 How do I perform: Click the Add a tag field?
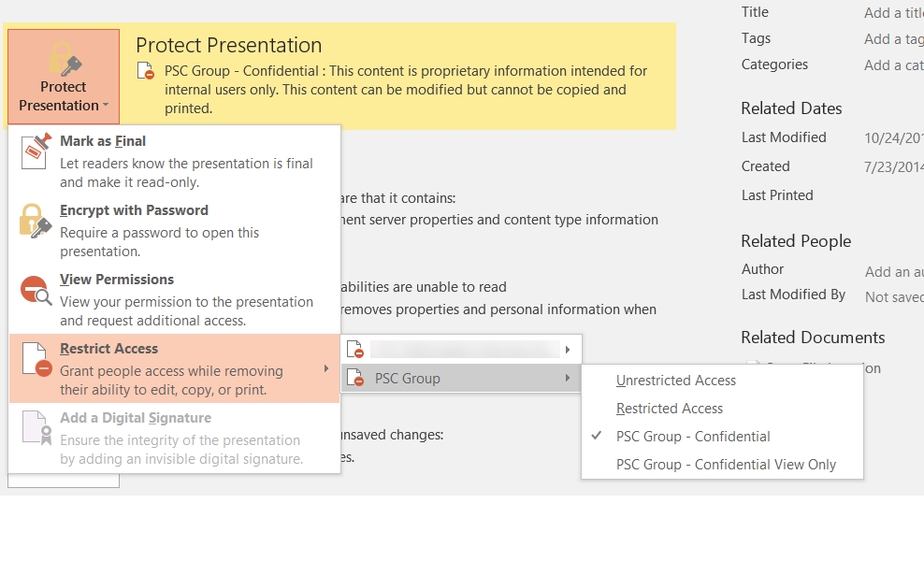click(893, 39)
